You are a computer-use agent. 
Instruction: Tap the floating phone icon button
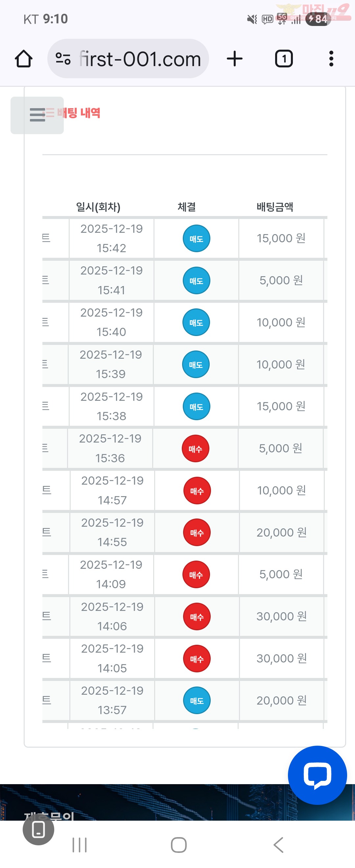coord(38,829)
